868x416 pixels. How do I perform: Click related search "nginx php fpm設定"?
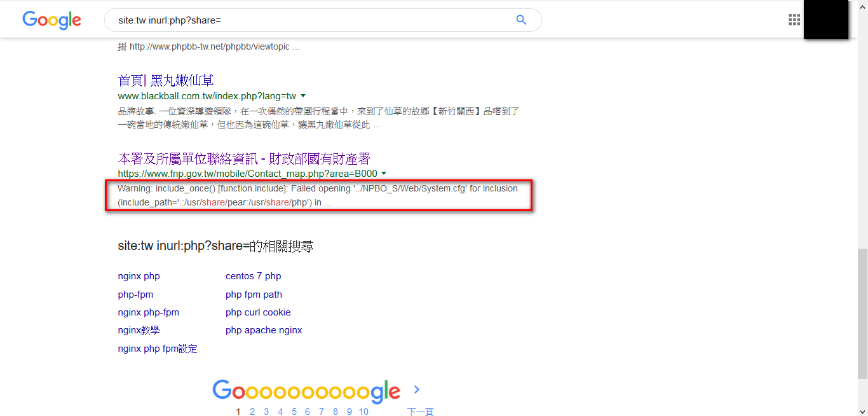coord(158,349)
